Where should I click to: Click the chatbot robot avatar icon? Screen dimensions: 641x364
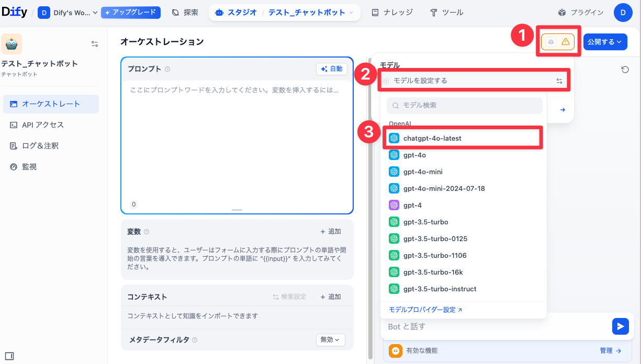click(x=12, y=44)
